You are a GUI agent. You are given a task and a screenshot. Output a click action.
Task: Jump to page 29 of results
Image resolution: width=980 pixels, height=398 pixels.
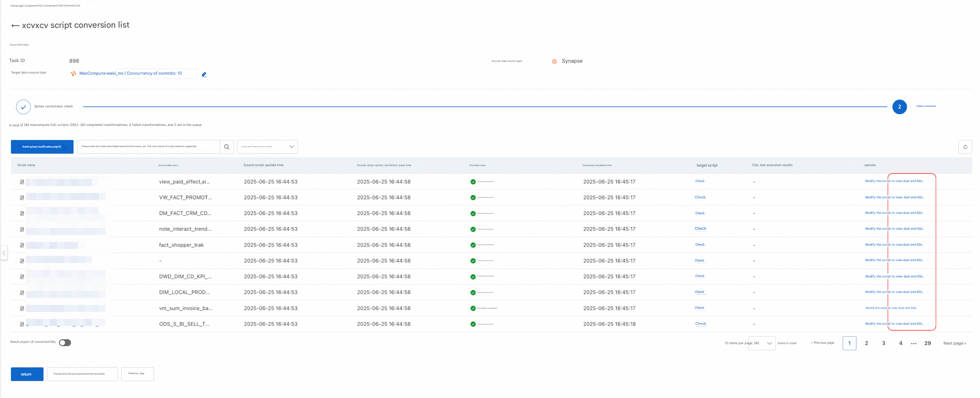(928, 343)
